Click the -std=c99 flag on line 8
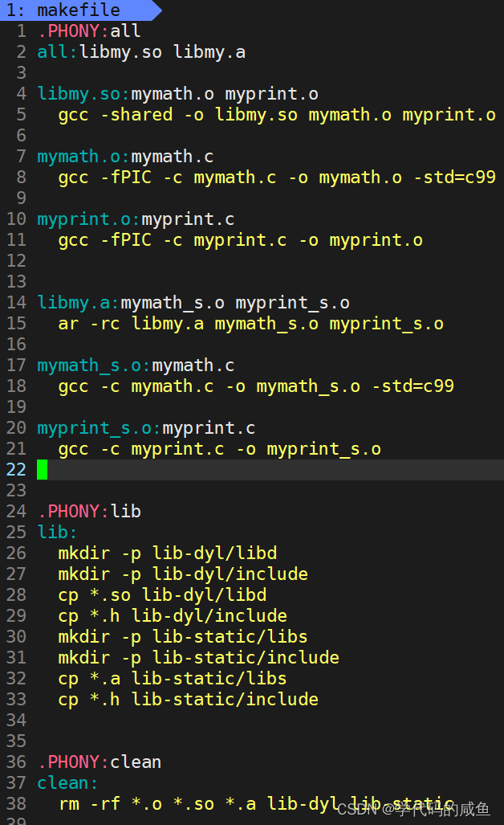Image resolution: width=504 pixels, height=825 pixels. (454, 178)
